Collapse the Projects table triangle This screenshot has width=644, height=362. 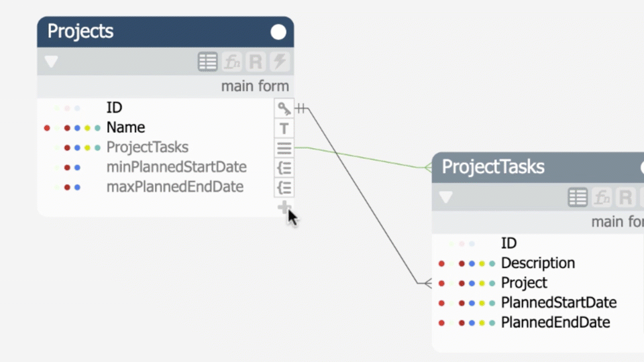[51, 62]
